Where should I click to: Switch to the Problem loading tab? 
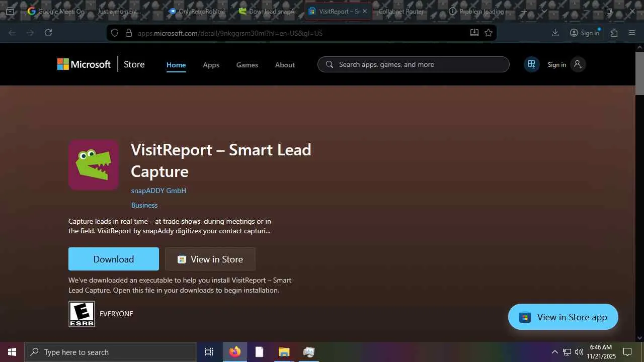[x=476, y=11]
